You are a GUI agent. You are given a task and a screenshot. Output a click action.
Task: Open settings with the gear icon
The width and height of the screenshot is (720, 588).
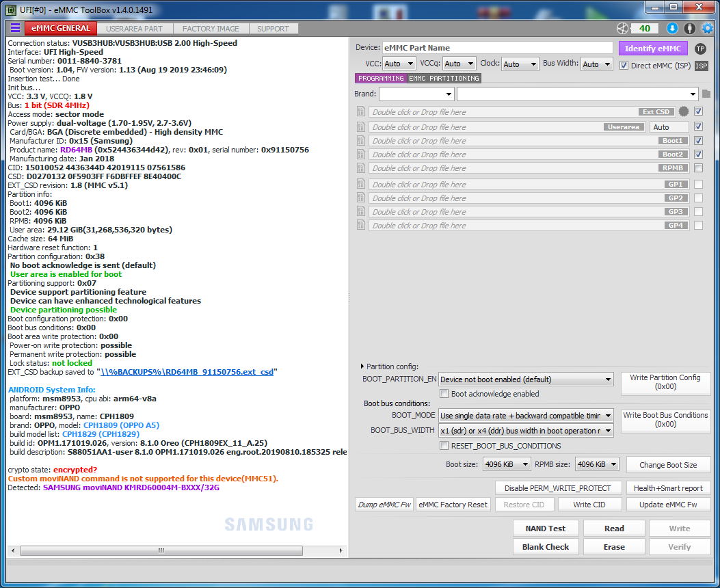pyautogui.click(x=707, y=29)
